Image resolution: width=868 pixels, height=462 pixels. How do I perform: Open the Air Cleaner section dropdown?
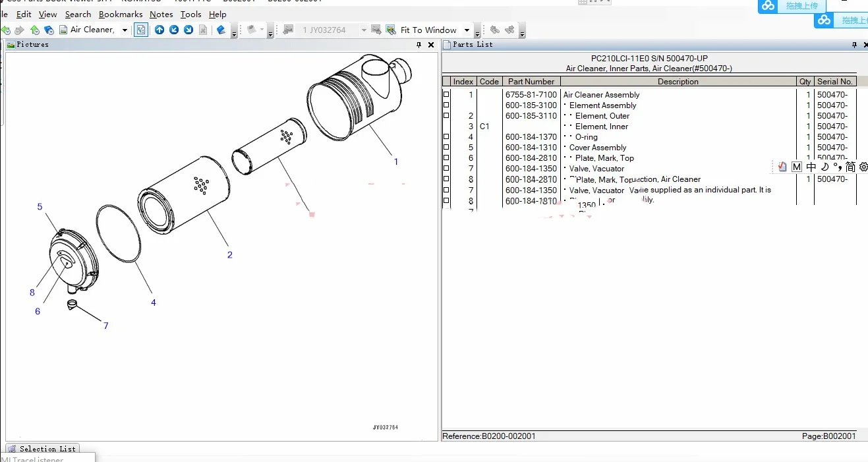tap(125, 30)
